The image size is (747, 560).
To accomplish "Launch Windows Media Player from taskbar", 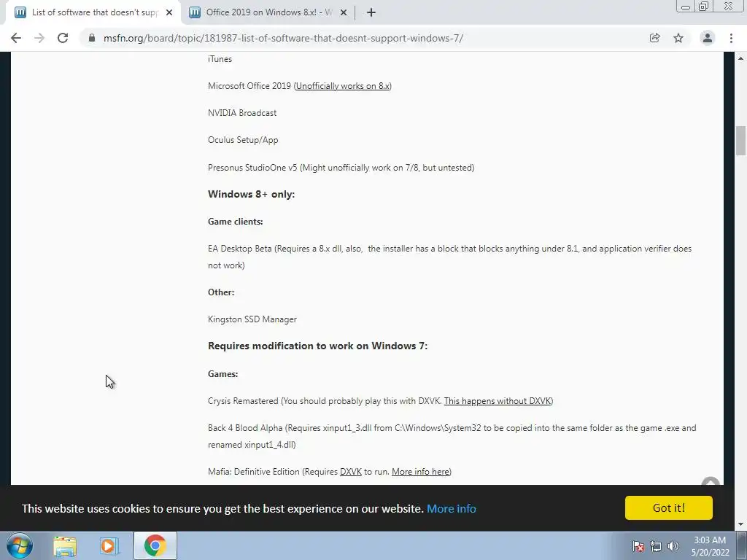I will 109,546.
